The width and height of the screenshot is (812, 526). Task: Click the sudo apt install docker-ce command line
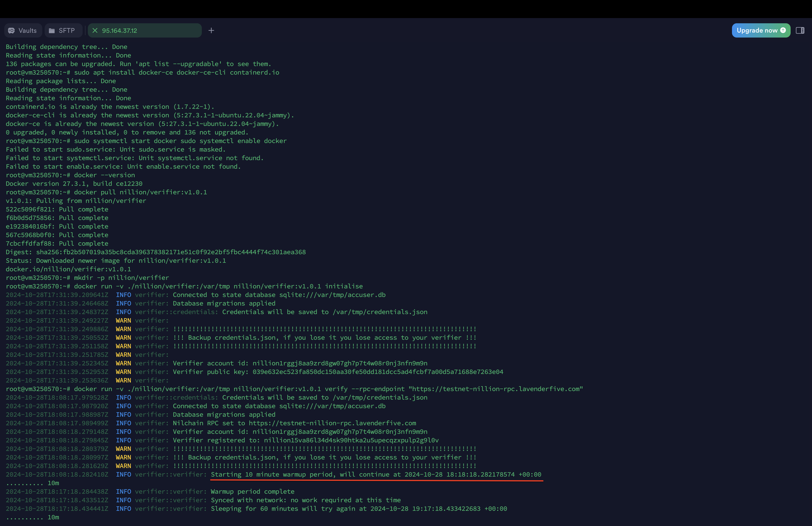click(x=142, y=72)
